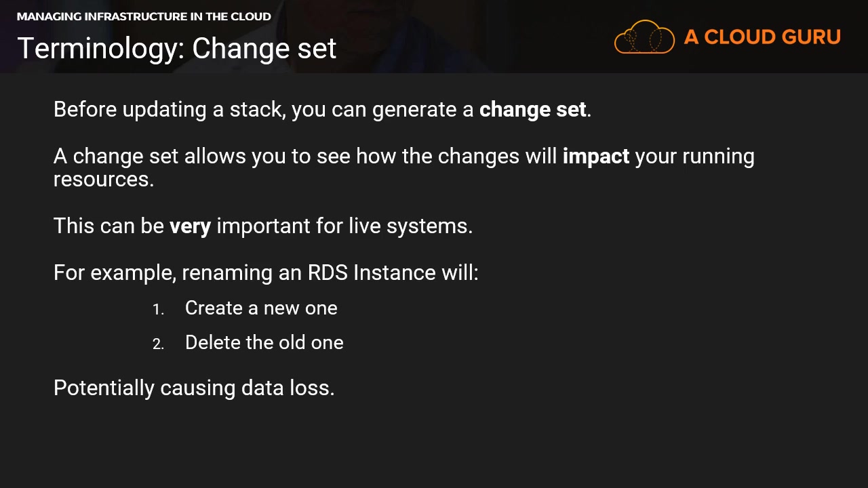Click the 'Managing Infrastructure in the Cloud' header
The image size is (868, 488).
point(144,16)
